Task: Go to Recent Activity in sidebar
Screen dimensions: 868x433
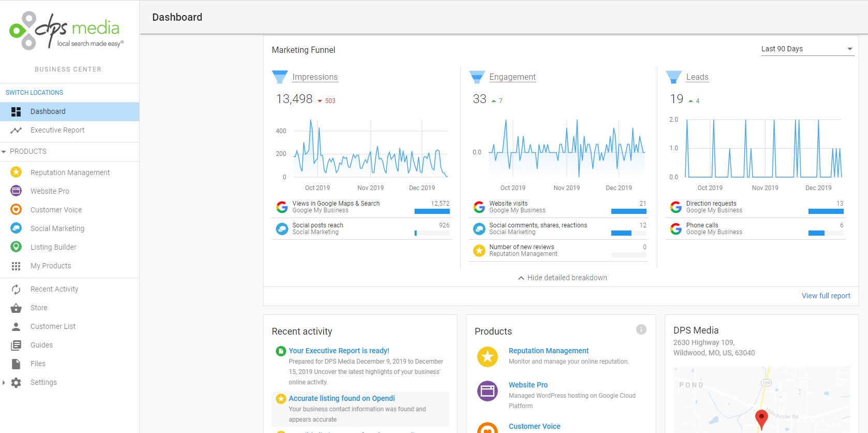Action: (x=54, y=289)
